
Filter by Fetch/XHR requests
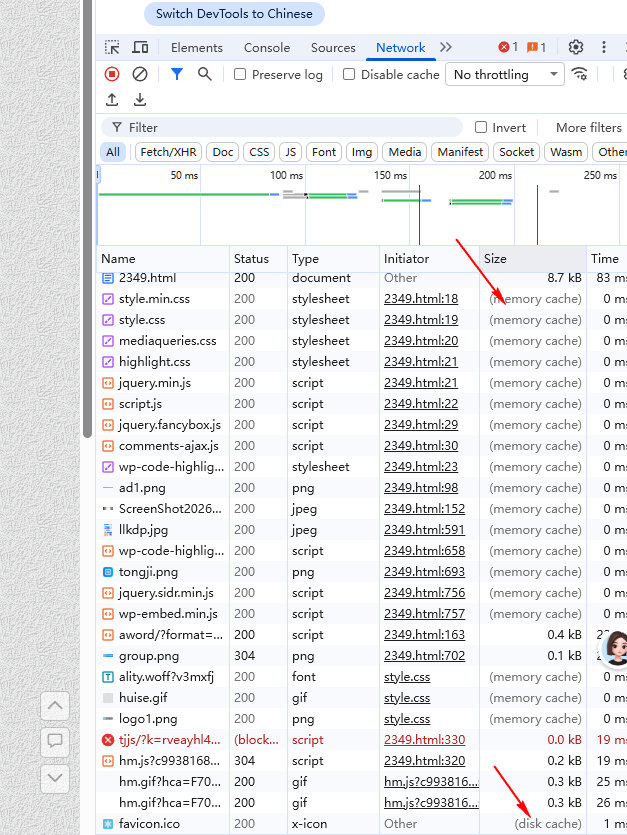[168, 152]
